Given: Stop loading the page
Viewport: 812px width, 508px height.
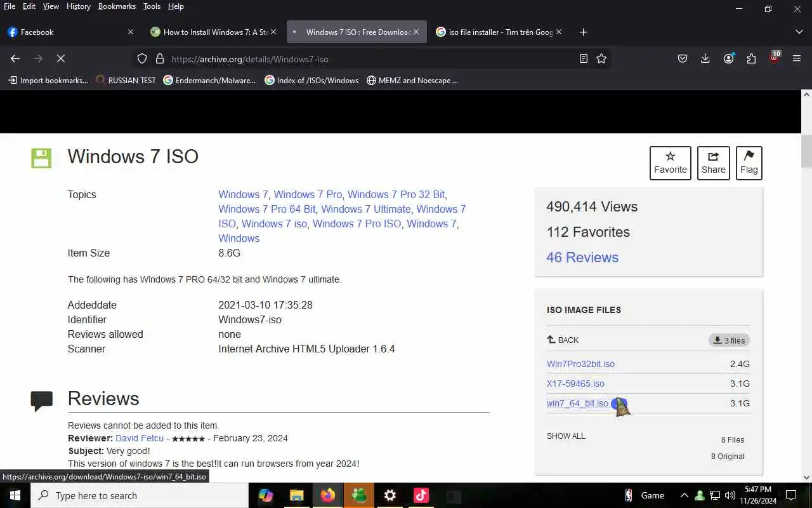Looking at the screenshot, I should click(61, 58).
